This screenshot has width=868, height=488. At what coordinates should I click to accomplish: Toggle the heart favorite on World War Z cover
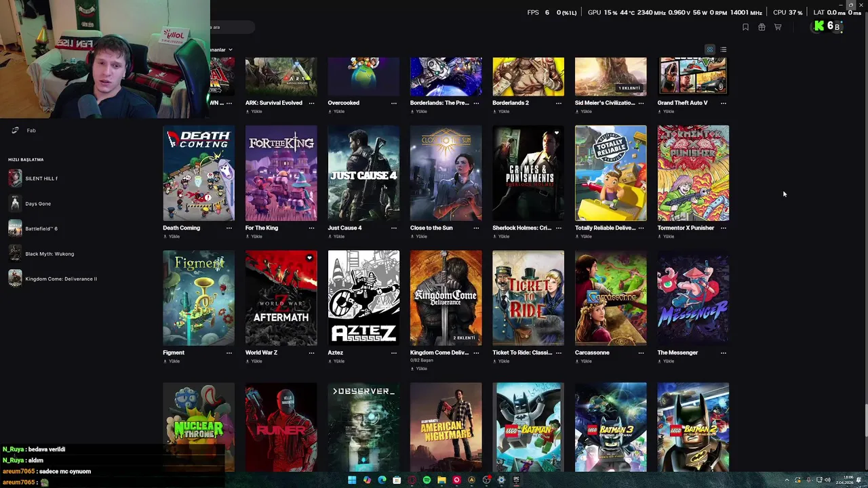pyautogui.click(x=309, y=258)
